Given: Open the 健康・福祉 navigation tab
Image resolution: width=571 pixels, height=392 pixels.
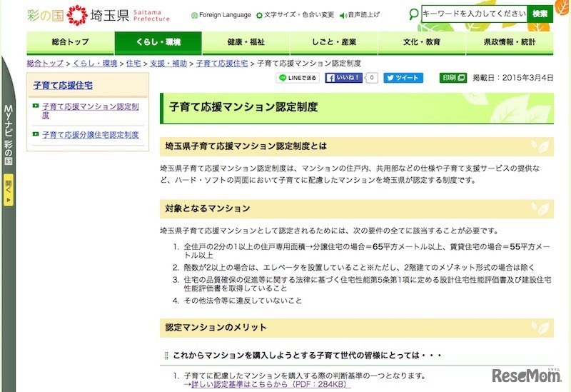Looking at the screenshot, I should tap(246, 43).
